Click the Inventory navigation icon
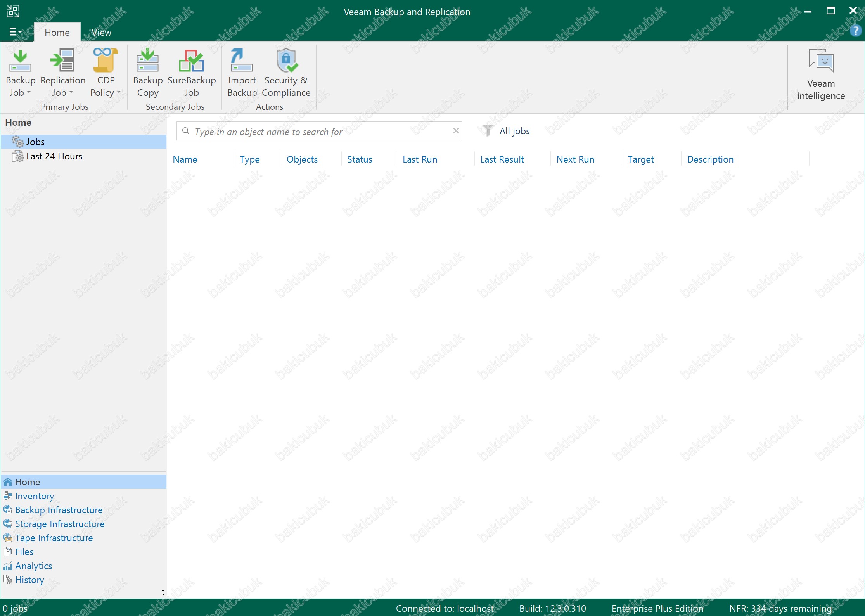 pos(8,496)
